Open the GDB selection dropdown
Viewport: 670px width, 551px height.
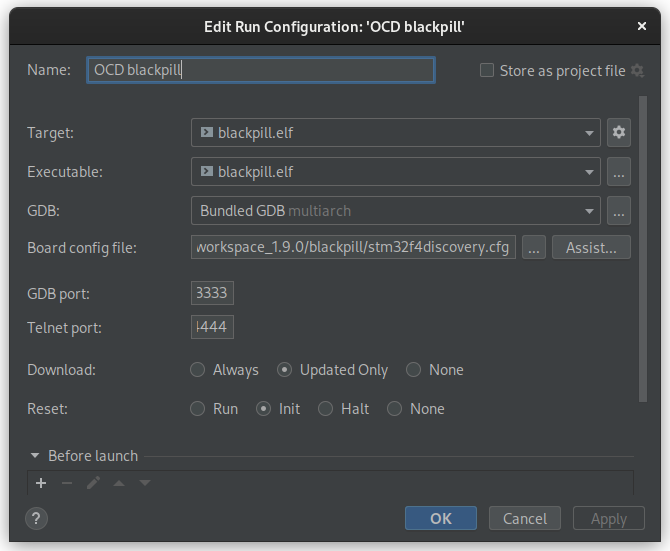(x=589, y=211)
